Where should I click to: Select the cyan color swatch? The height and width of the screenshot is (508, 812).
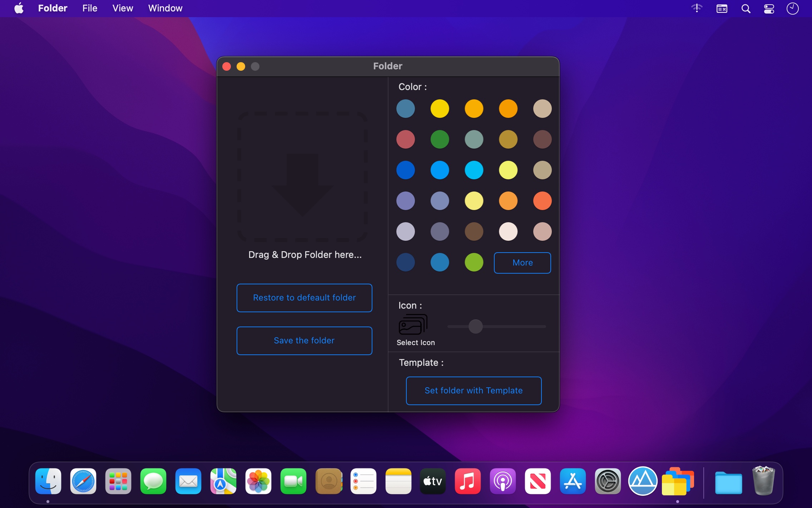(474, 170)
